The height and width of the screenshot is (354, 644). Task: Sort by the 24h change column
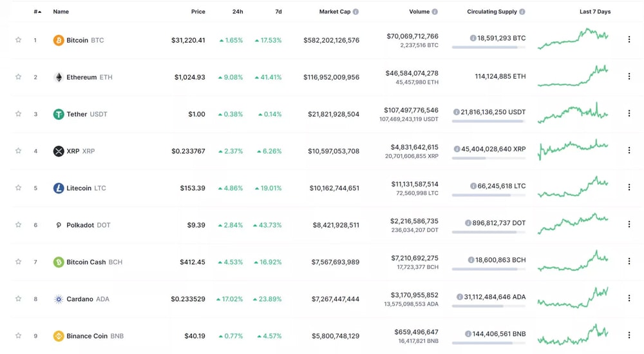(x=238, y=12)
